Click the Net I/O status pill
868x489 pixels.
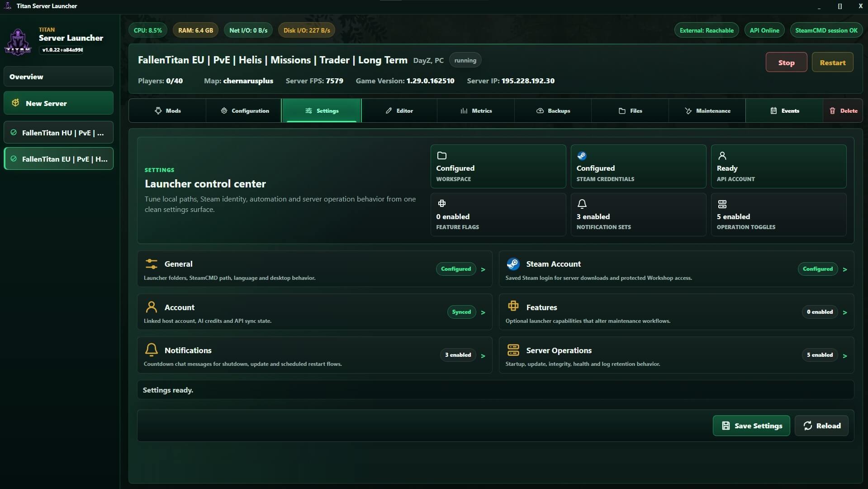coord(248,30)
